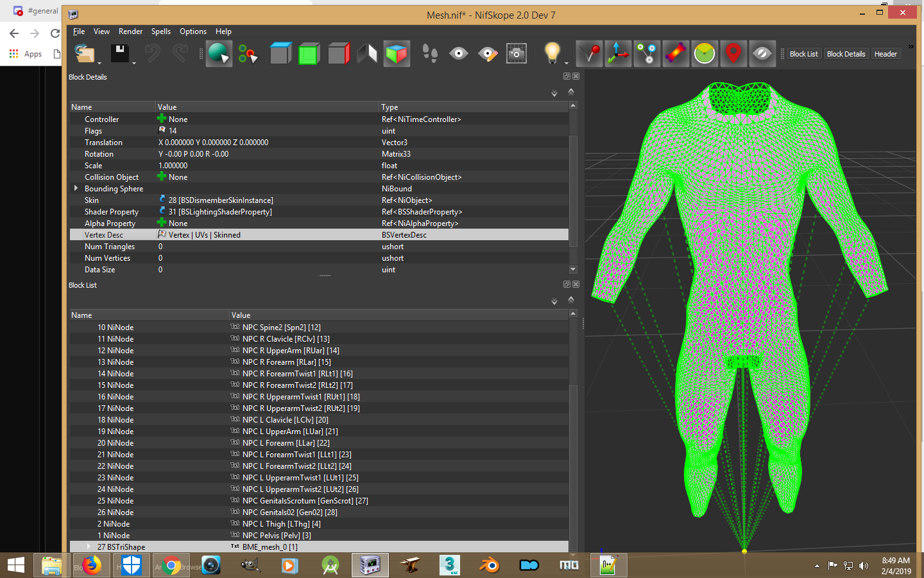Open the Help menu

pos(223,31)
